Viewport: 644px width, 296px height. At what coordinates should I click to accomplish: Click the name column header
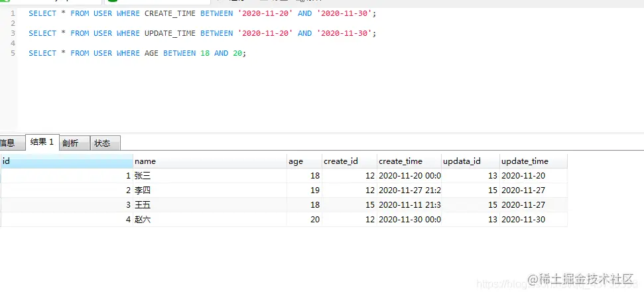[x=210, y=161]
